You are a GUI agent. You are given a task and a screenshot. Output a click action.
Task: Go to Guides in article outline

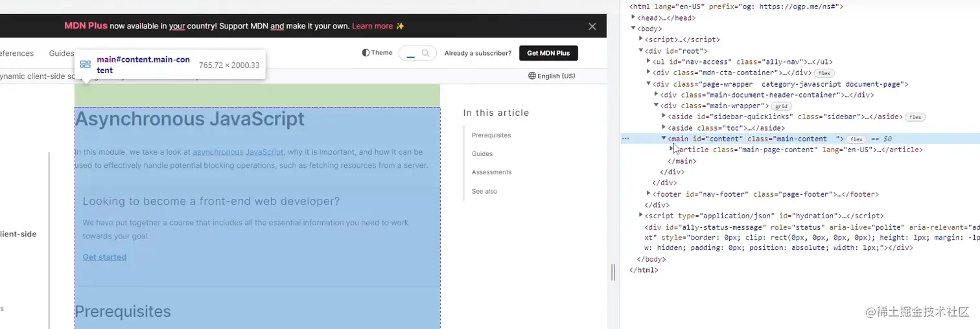pyautogui.click(x=482, y=153)
